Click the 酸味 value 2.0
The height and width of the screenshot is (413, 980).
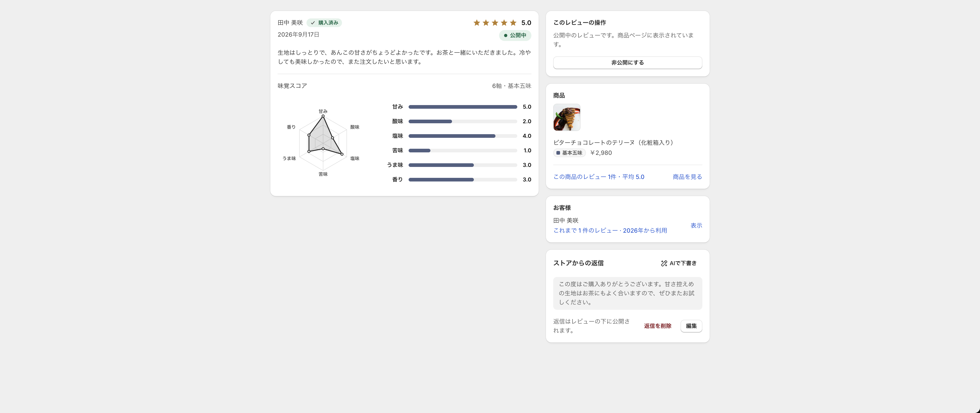(x=527, y=121)
